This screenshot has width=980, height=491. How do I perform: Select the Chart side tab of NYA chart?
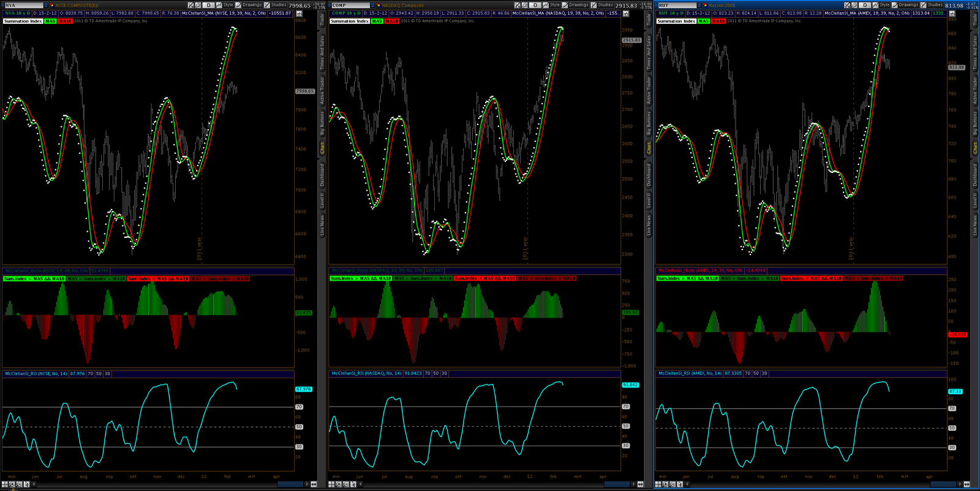(322, 148)
